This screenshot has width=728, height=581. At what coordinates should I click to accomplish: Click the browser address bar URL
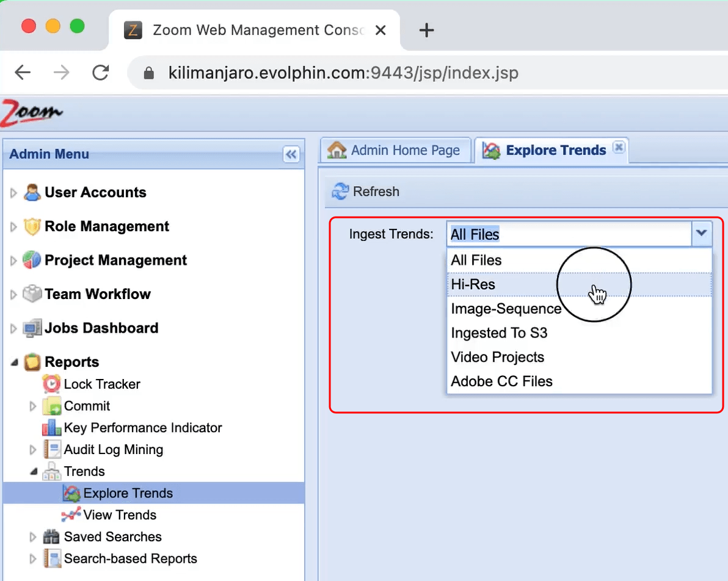pos(343,73)
